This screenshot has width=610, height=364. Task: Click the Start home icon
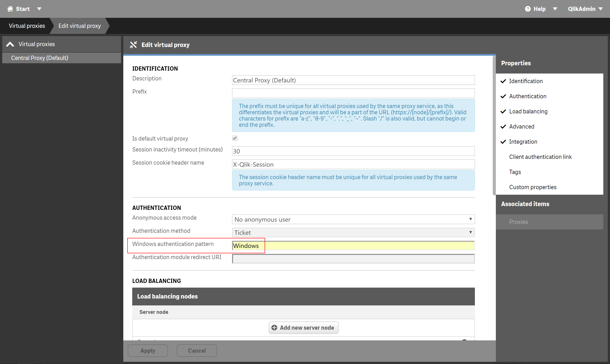(10, 9)
